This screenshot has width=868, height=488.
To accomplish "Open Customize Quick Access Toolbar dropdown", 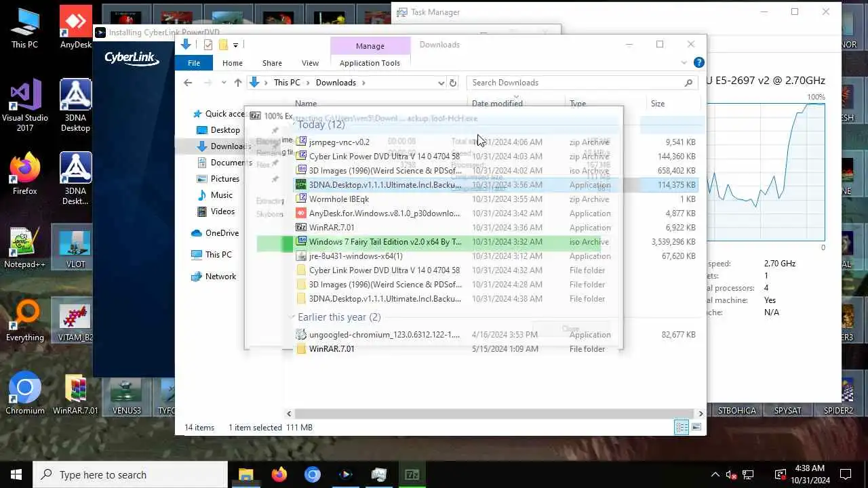I will tap(235, 45).
